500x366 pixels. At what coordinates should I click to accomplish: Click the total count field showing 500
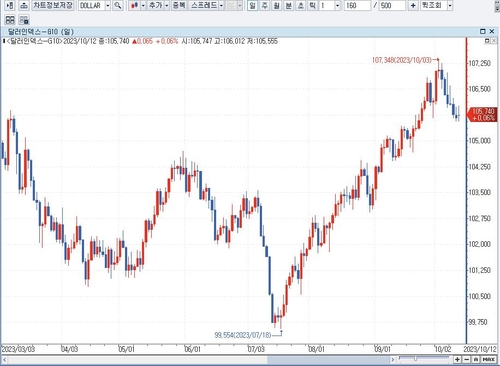(x=392, y=6)
